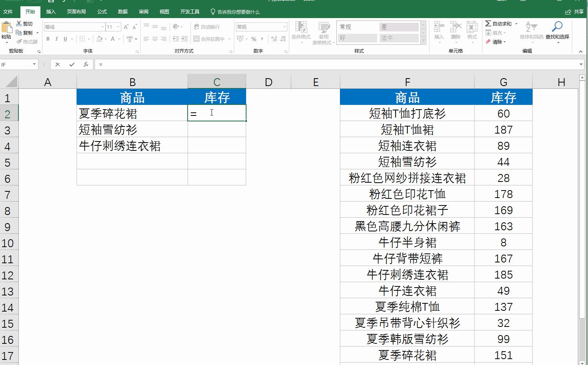
Task: Toggle bold formatting
Action: (x=48, y=39)
